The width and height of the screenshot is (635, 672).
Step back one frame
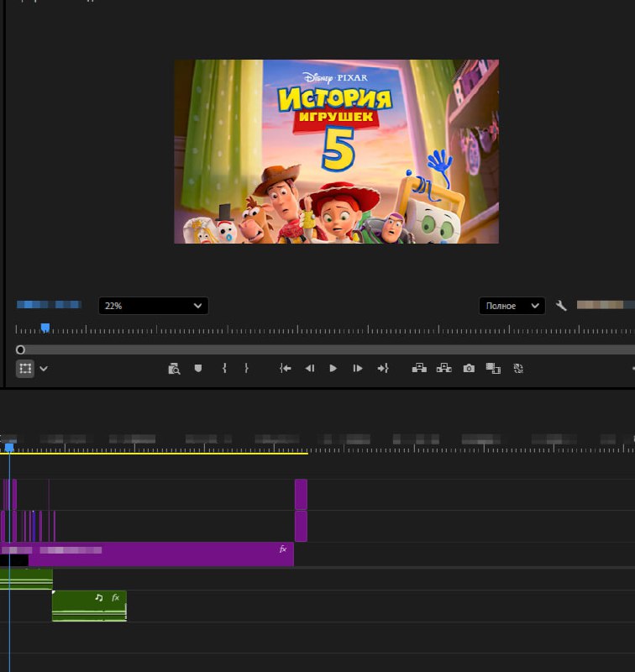coord(310,368)
